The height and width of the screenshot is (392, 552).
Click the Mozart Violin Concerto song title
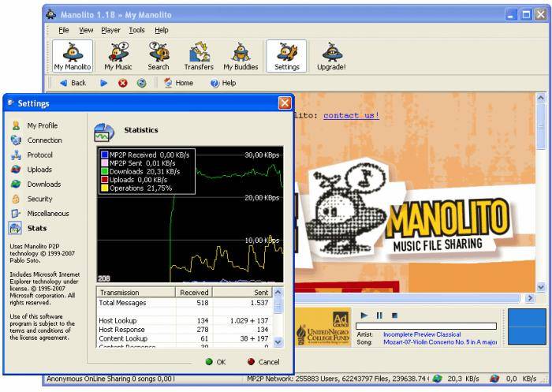[440, 342]
